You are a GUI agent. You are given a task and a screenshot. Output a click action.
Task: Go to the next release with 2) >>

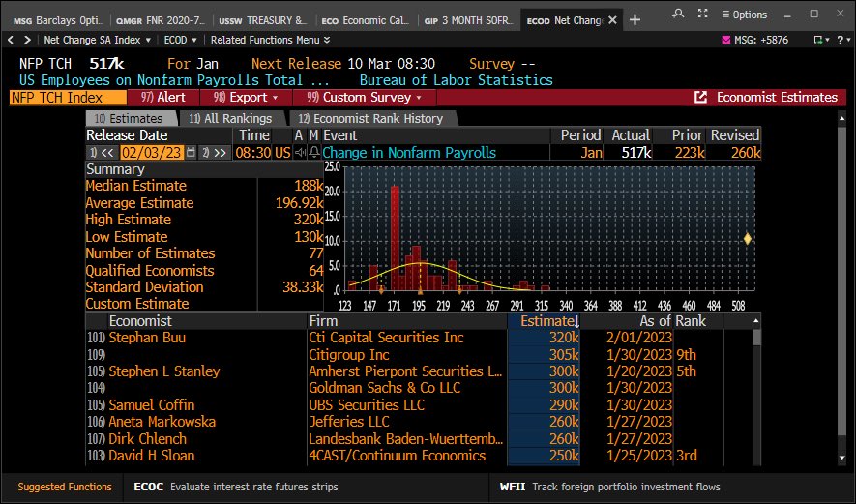pyautogui.click(x=214, y=152)
